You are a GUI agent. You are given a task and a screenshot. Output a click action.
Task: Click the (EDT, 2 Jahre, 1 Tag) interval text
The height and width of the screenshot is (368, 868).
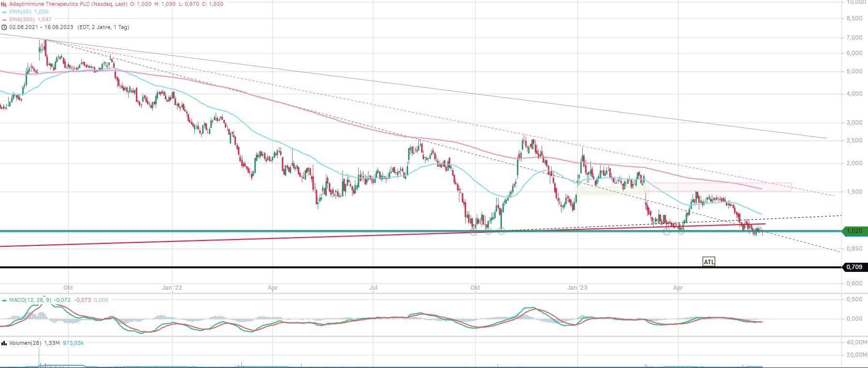(103, 27)
